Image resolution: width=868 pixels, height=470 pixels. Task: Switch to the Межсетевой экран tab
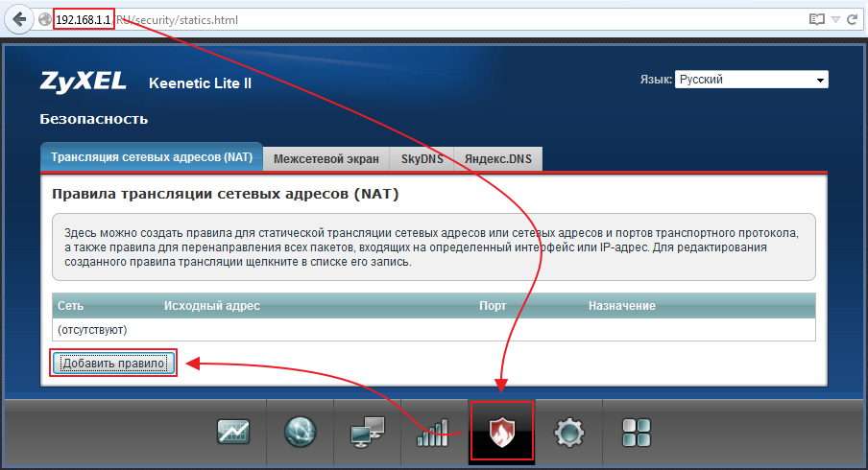[326, 158]
